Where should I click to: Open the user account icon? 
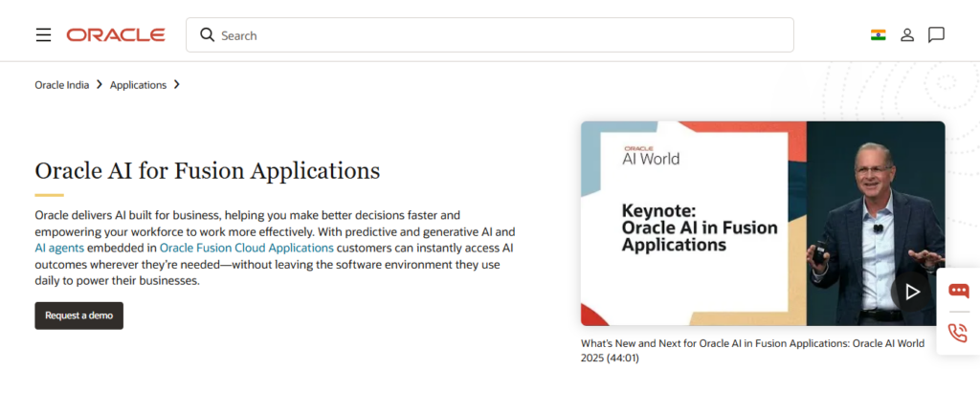pyautogui.click(x=907, y=35)
